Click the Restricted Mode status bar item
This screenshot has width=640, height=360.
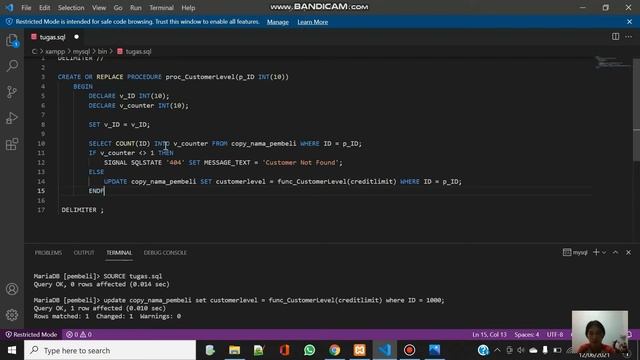31,334
